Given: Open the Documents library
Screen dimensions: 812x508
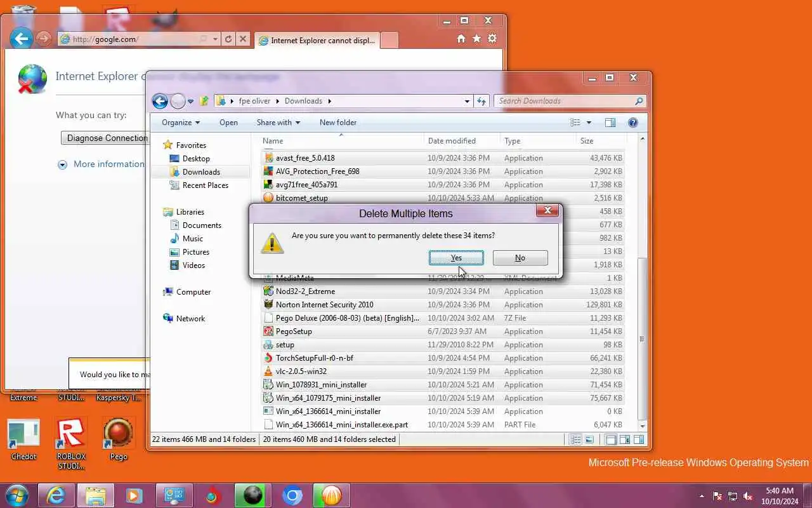Looking at the screenshot, I should pyautogui.click(x=202, y=225).
